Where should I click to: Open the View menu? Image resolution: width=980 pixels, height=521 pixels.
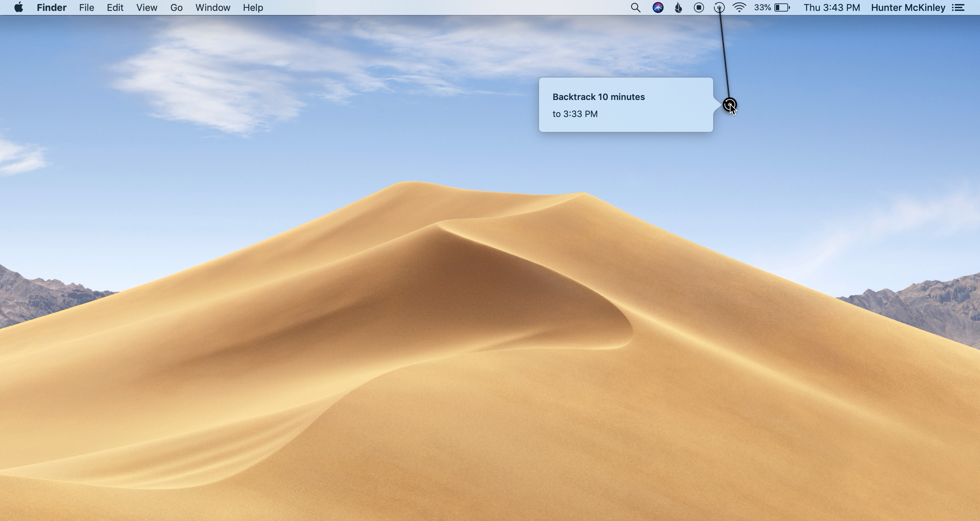pyautogui.click(x=146, y=7)
